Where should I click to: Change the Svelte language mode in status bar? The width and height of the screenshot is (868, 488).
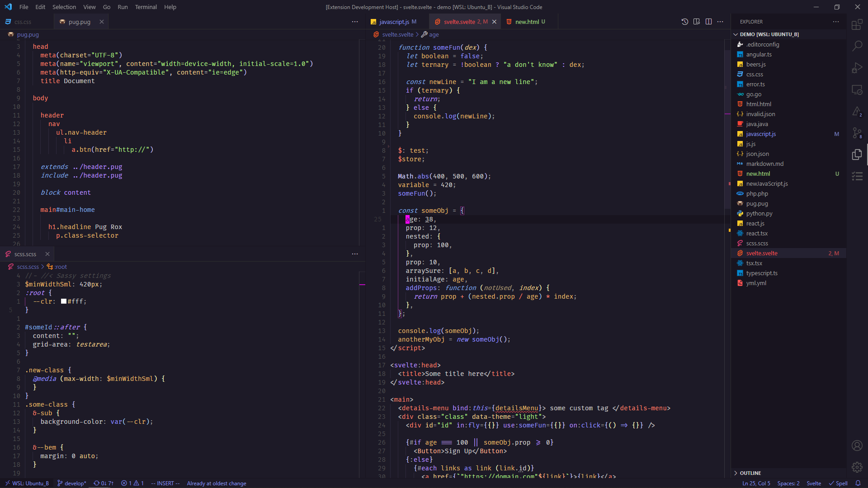pyautogui.click(x=813, y=483)
